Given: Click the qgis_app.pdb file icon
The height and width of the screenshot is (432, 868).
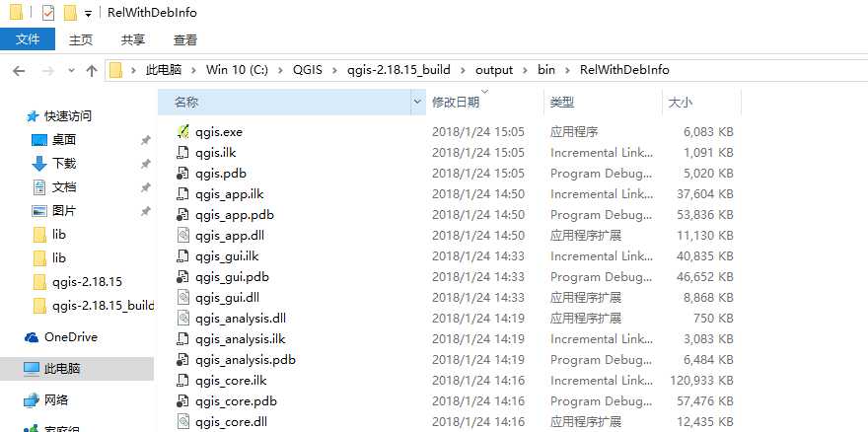Looking at the screenshot, I should 182,214.
